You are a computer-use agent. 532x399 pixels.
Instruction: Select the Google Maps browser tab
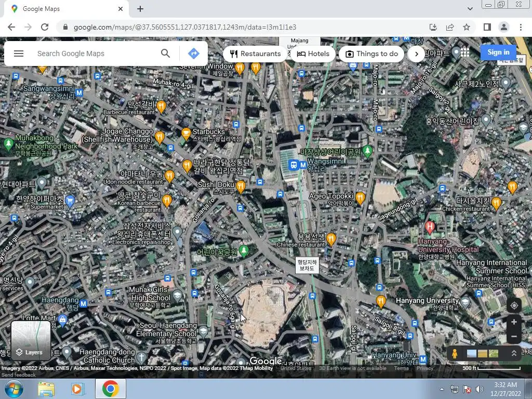coord(66,9)
